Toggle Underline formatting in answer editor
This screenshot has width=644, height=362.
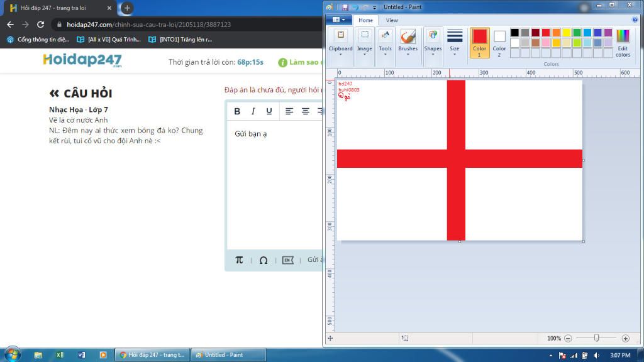269,111
